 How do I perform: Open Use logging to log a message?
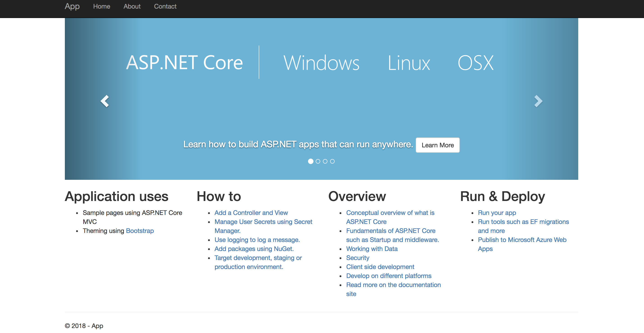coord(257,240)
